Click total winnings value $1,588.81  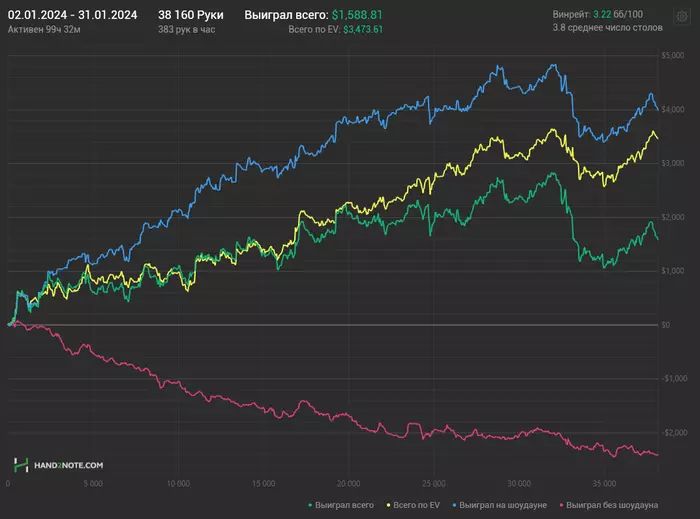358,16
